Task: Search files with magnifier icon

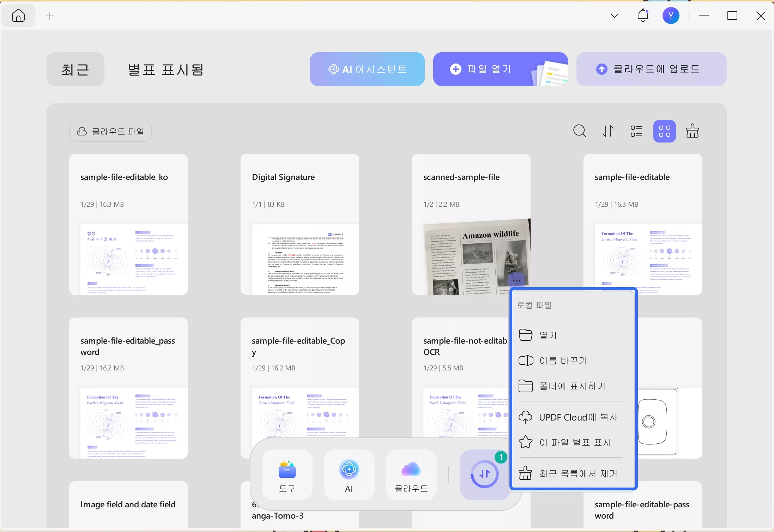Action: [580, 131]
